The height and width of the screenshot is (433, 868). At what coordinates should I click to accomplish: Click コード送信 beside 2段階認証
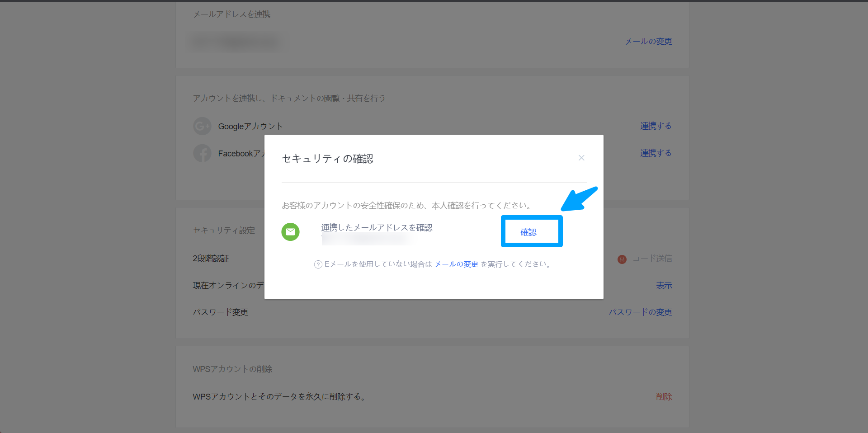[652, 259]
